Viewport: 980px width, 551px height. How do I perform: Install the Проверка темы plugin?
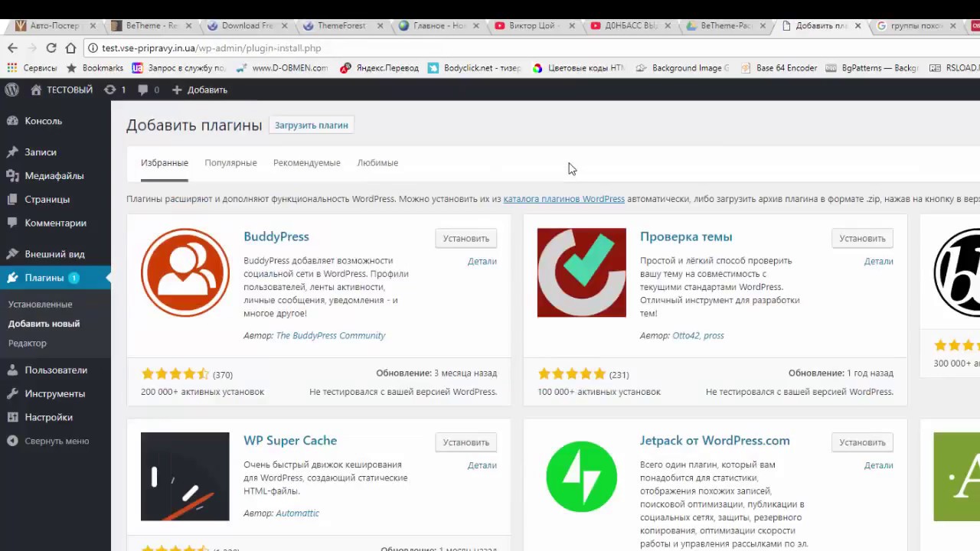862,238
